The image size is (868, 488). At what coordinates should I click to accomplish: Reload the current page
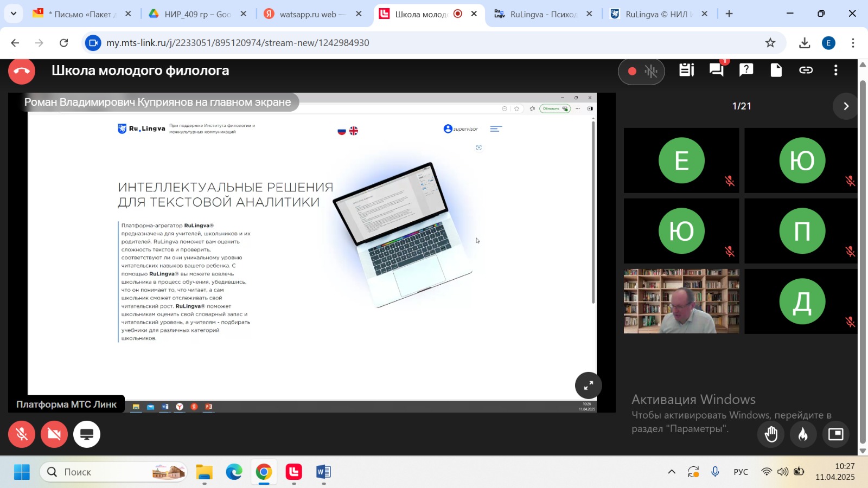tap(64, 43)
